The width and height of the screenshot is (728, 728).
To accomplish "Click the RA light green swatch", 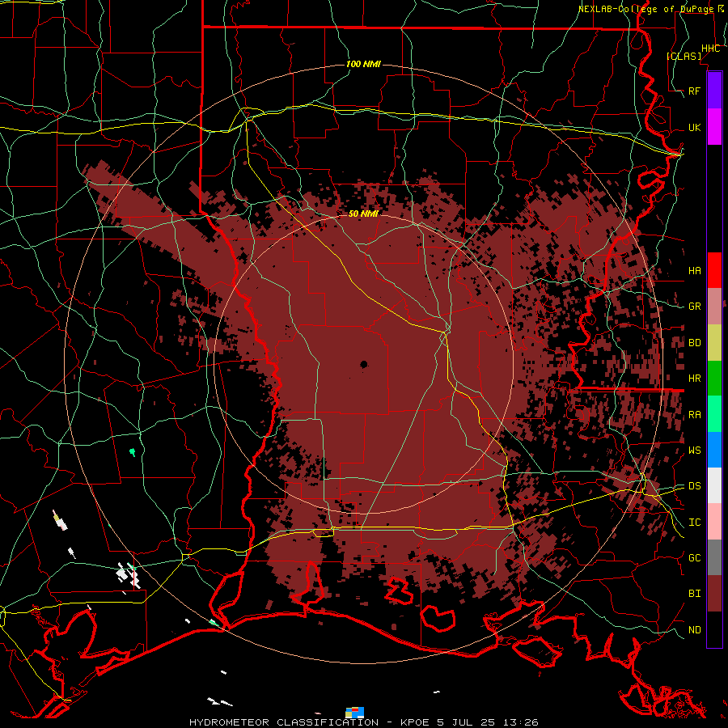I will coord(714,414).
